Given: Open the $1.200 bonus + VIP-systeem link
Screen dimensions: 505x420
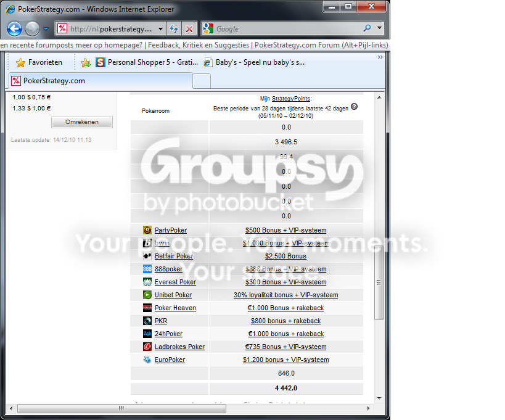Looking at the screenshot, I should click(x=285, y=360).
